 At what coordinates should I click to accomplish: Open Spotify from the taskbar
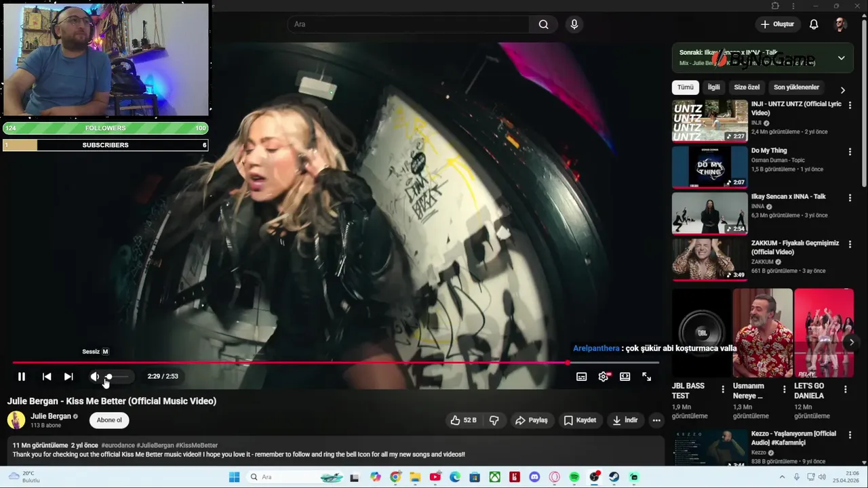(574, 477)
